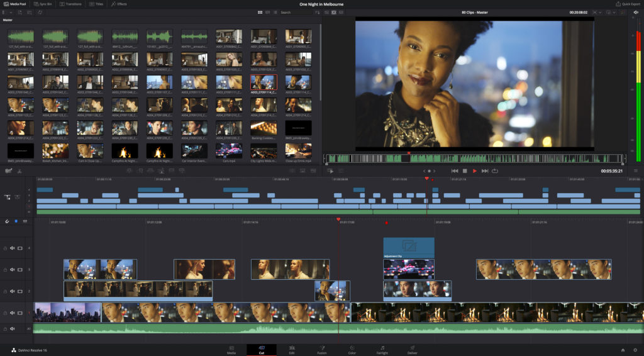Click the media pool Search field
Screen dimensions: 644x356
coord(296,13)
